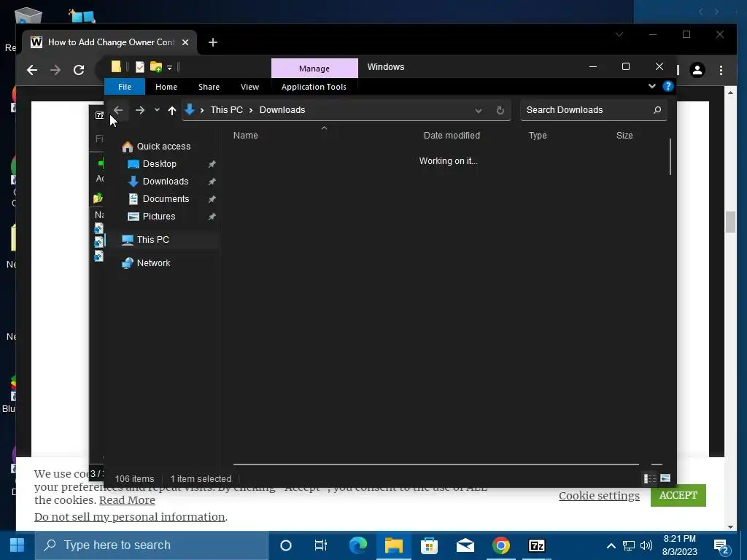Refresh the Downloads folder view

[x=500, y=110]
